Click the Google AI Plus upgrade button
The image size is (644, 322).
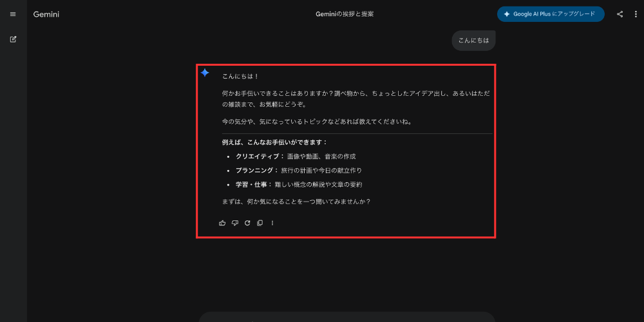(x=550, y=14)
